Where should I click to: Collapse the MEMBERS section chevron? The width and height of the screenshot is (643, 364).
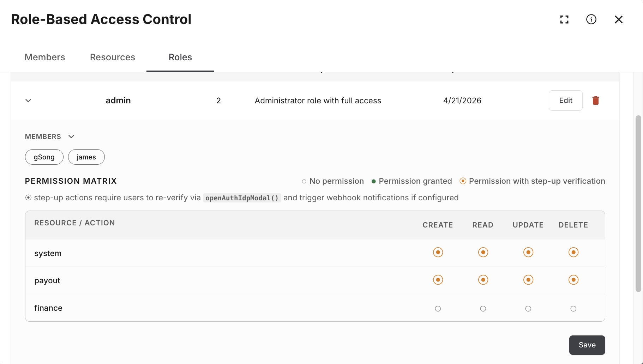tap(71, 136)
